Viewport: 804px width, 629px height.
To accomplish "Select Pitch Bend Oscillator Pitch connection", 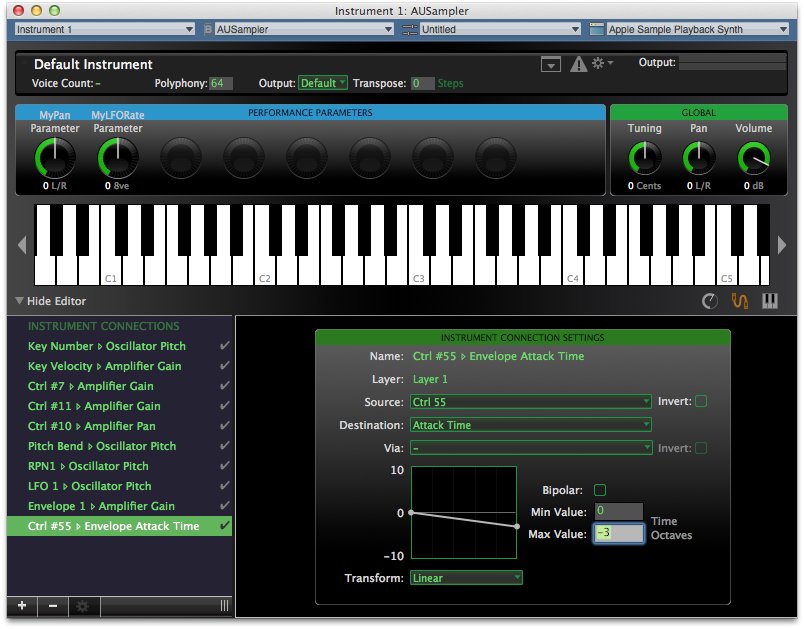I will pos(102,446).
